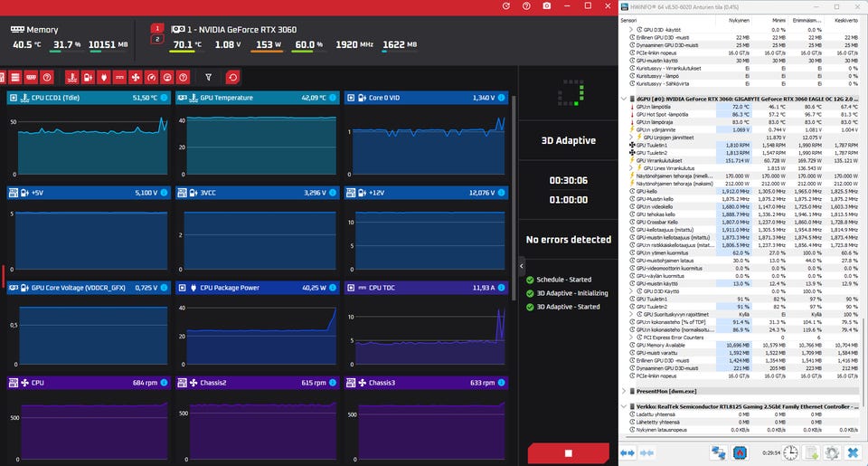Toggle the graph icon left of +12V header

click(x=351, y=193)
